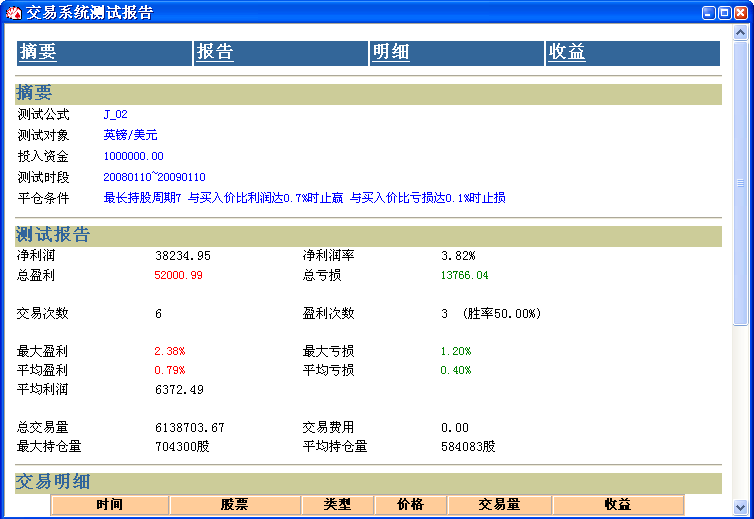
Task: Click the 交易费用 label
Action: click(328, 428)
